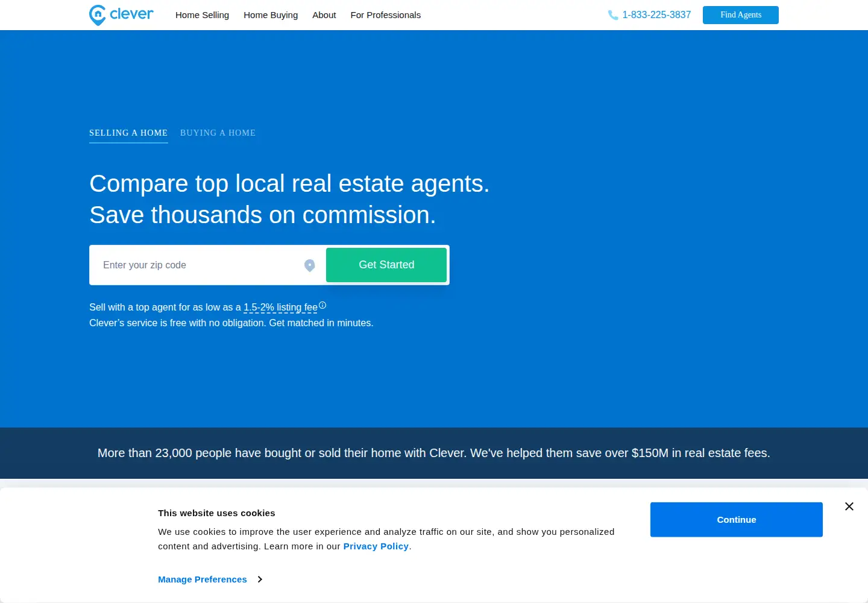Viewport: 868px width, 603px height.
Task: Switch to the Buying a Home tab
Action: click(218, 133)
